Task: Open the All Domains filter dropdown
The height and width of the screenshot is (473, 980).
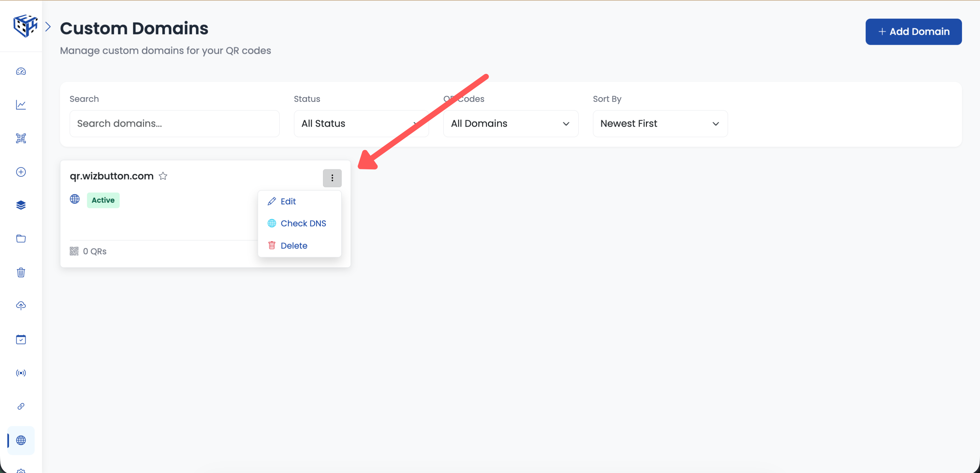Action: pyautogui.click(x=510, y=123)
